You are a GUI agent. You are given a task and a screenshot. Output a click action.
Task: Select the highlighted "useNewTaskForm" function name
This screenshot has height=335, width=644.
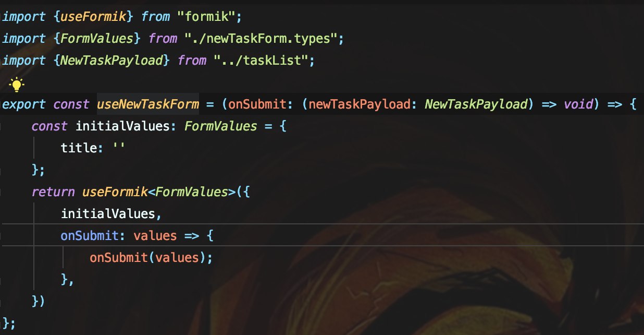pos(148,104)
